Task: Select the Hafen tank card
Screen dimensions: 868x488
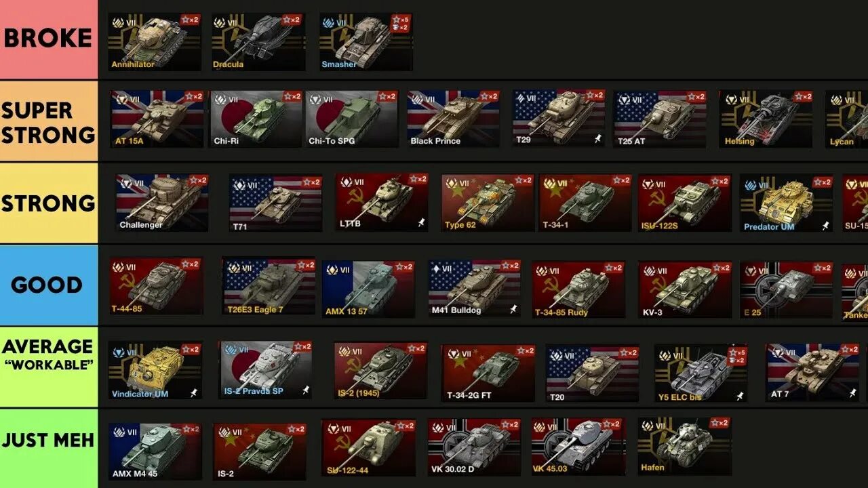Action: pos(685,445)
